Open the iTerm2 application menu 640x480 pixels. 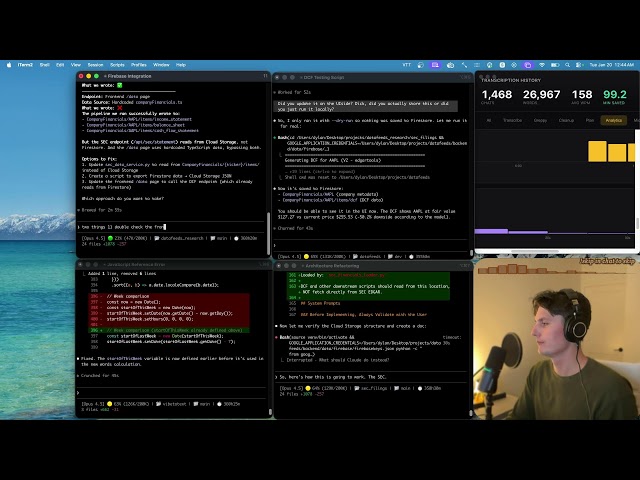[25, 65]
